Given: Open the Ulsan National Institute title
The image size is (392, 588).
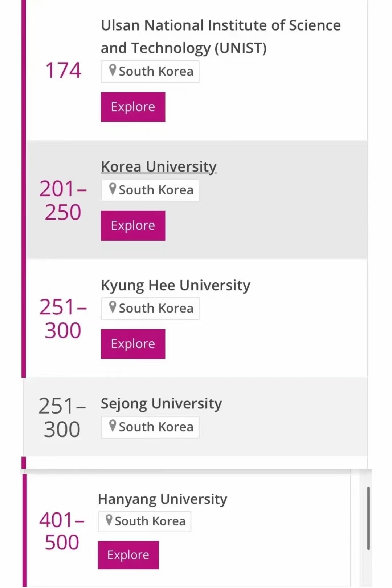Looking at the screenshot, I should tap(221, 37).
